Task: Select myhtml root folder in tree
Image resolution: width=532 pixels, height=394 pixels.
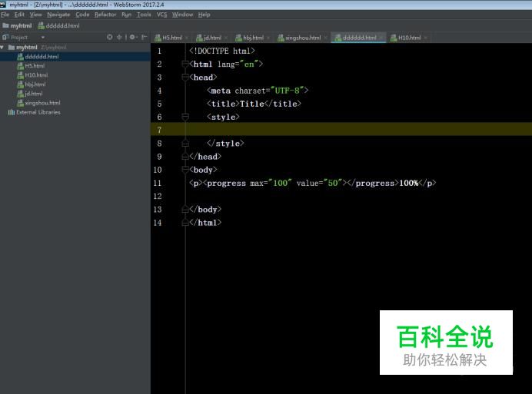Action: tap(26, 47)
